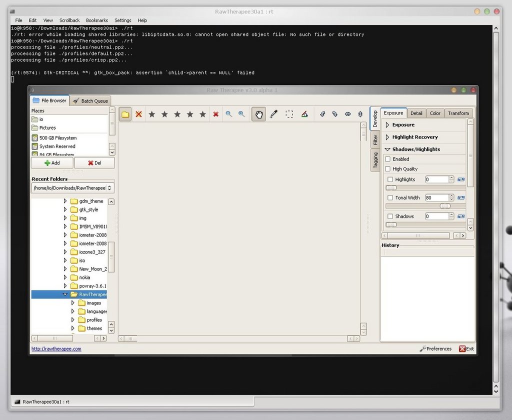Open terminal Scrollback menu

69,20
